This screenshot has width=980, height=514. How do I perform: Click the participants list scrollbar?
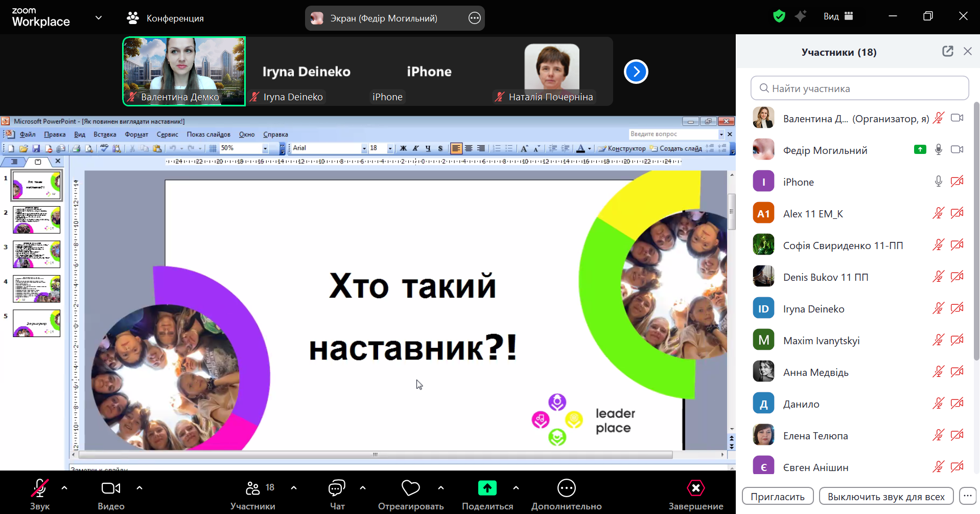(x=976, y=230)
